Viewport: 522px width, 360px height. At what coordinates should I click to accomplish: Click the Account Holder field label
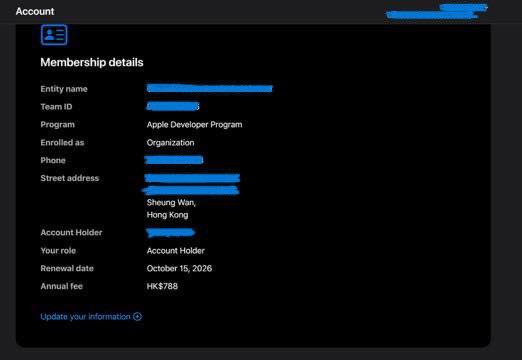[71, 233]
